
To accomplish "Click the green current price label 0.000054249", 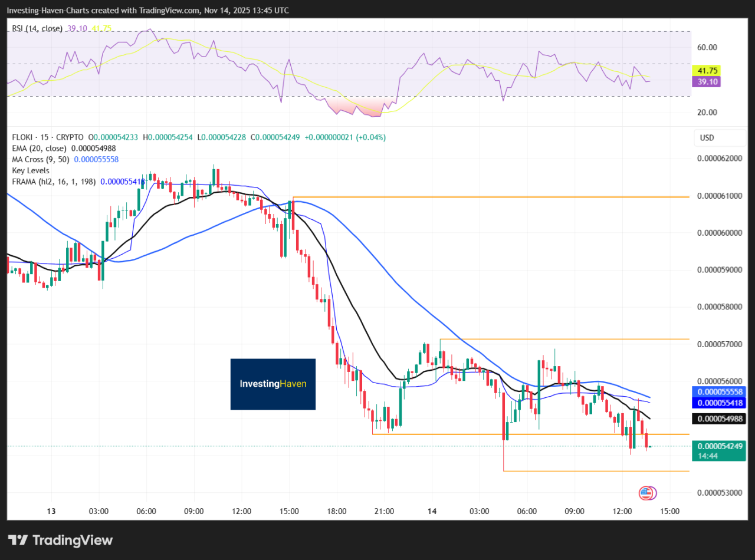I will pos(720,446).
